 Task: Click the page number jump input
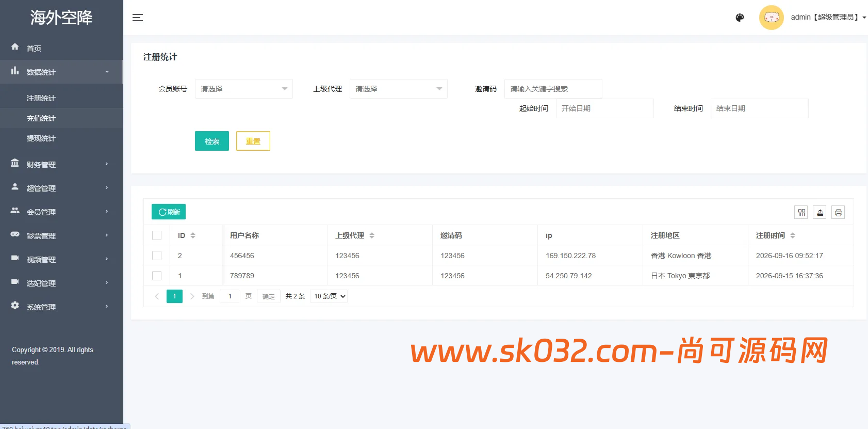230,296
